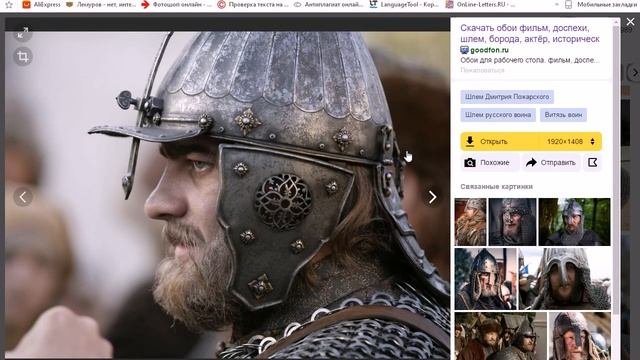Viewport: 640px width, 360px height.
Task: Open the Проверка текста bookmark
Action: click(253, 4)
